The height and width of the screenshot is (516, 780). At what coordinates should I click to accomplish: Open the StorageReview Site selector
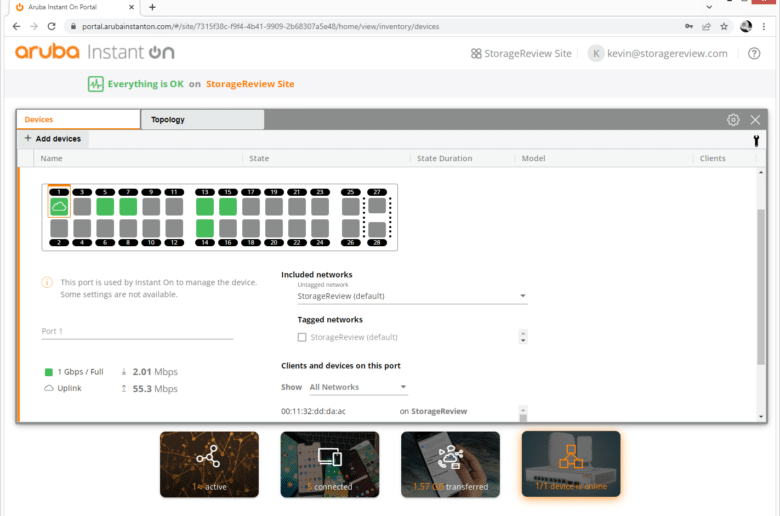[x=521, y=53]
